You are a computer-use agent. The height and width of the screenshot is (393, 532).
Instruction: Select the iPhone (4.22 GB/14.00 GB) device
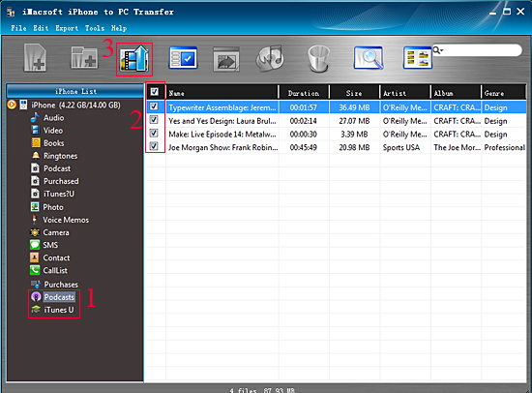(x=75, y=105)
